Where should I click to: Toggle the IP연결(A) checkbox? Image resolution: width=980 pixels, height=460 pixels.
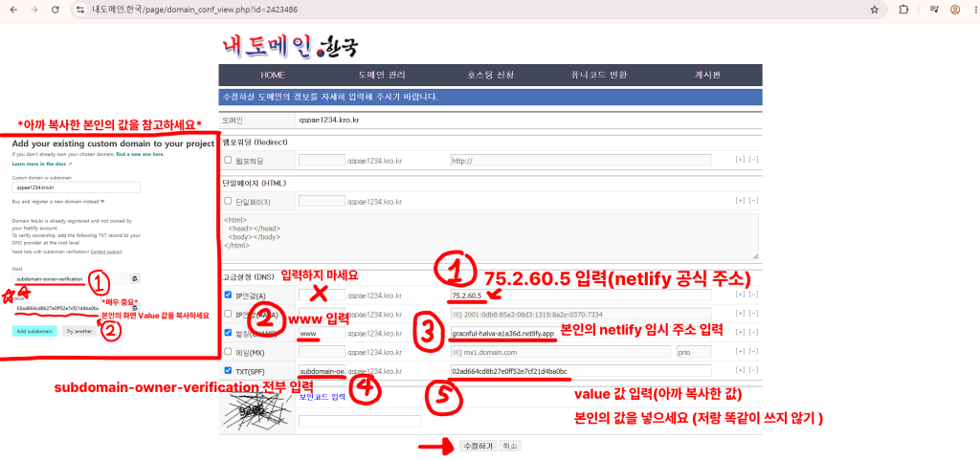[228, 295]
